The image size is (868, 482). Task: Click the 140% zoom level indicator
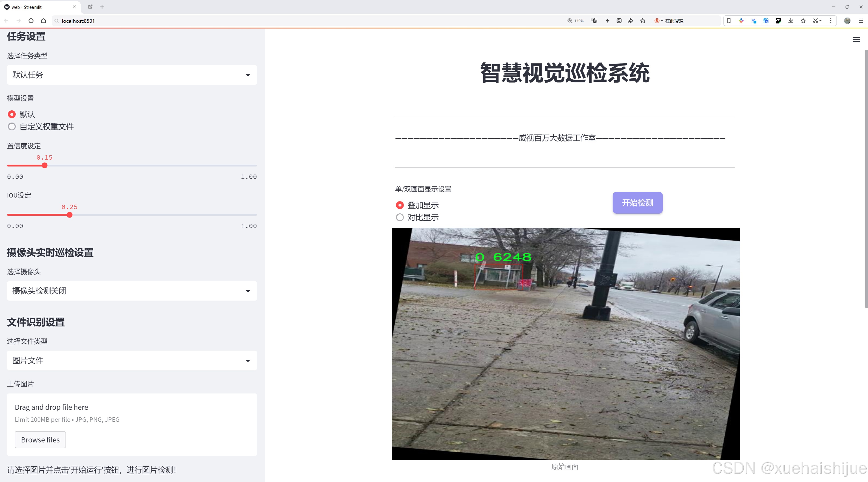click(575, 21)
